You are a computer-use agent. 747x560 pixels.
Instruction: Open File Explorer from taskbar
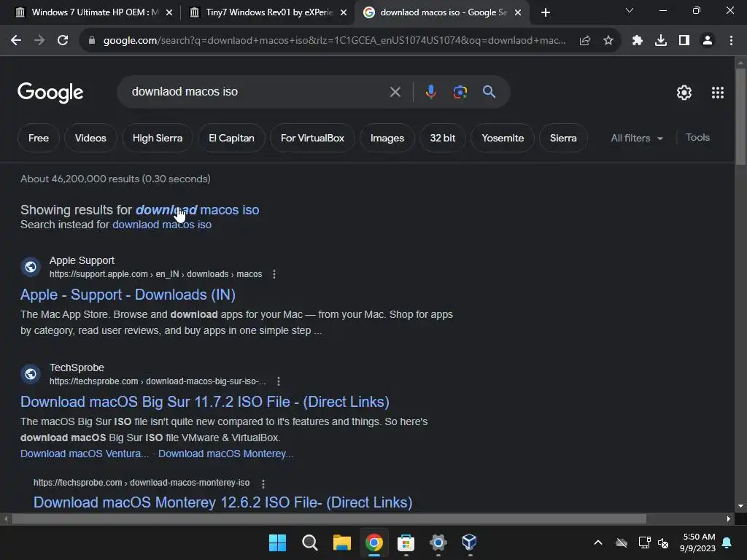tap(342, 542)
